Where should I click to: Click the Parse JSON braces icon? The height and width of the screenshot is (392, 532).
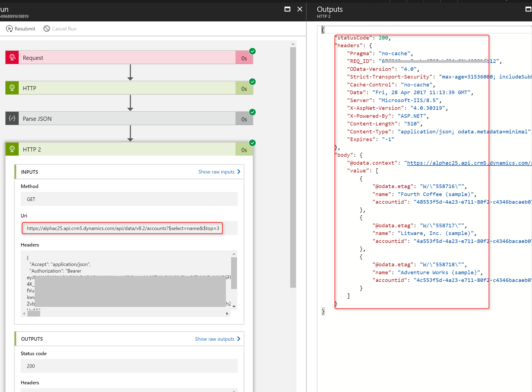click(12, 119)
